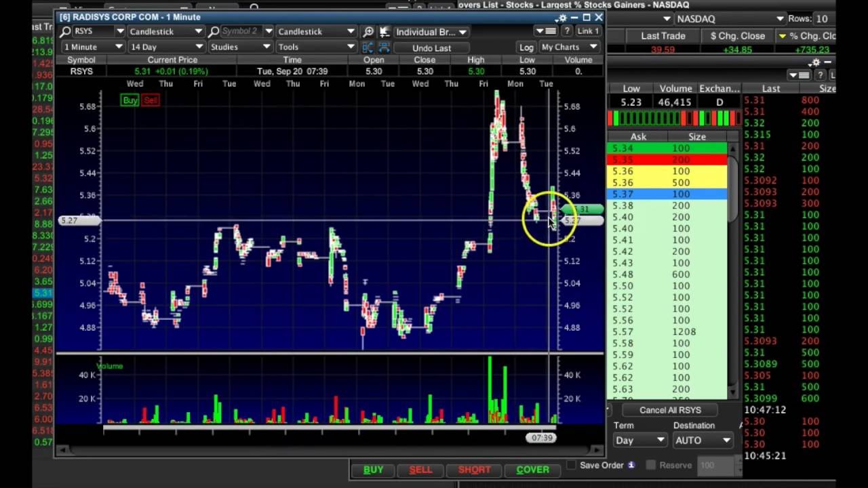Image resolution: width=868 pixels, height=488 pixels.
Task: Open gear settings icon in Level II window
Action: coord(816,62)
